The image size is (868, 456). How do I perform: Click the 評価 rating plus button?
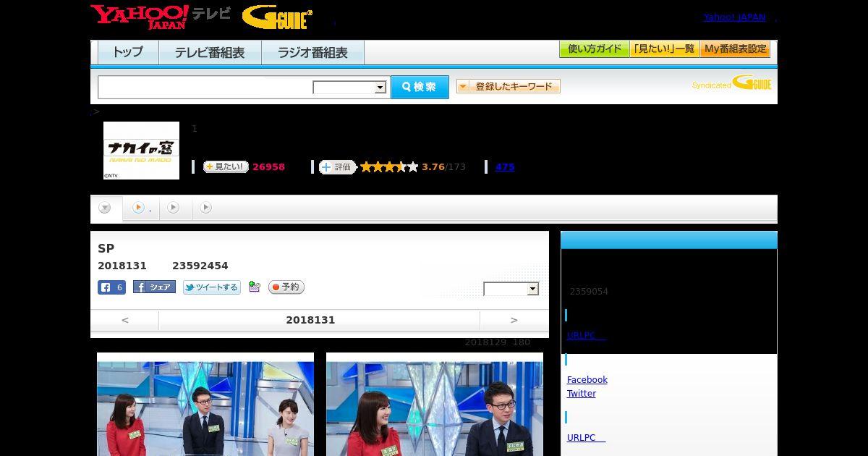click(338, 167)
